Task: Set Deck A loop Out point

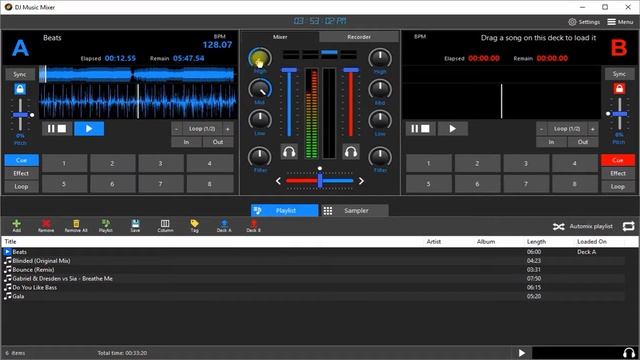Action: pyautogui.click(x=218, y=142)
